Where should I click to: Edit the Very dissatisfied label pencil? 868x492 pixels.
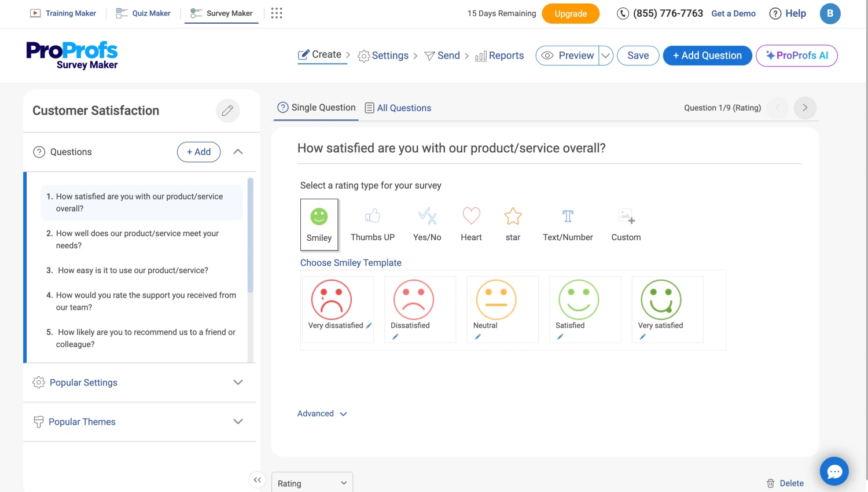[369, 326]
